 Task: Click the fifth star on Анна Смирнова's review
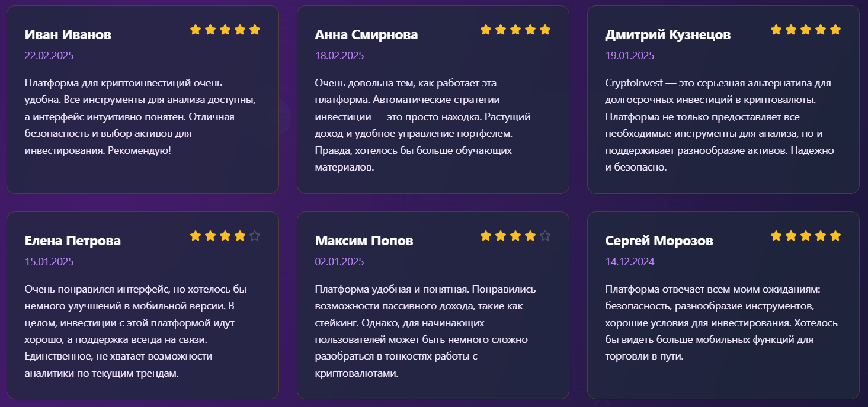545,30
